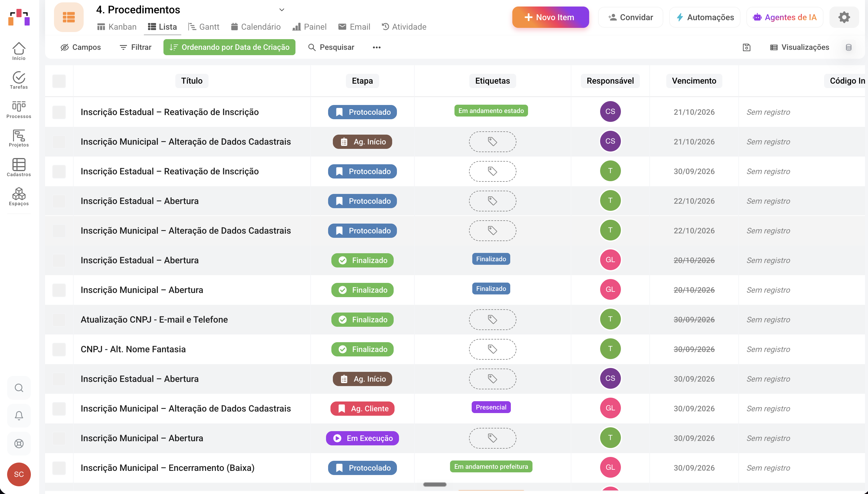Image resolution: width=868 pixels, height=494 pixels.
Task: Open Tarefas in the left sidebar
Action: coord(19,80)
